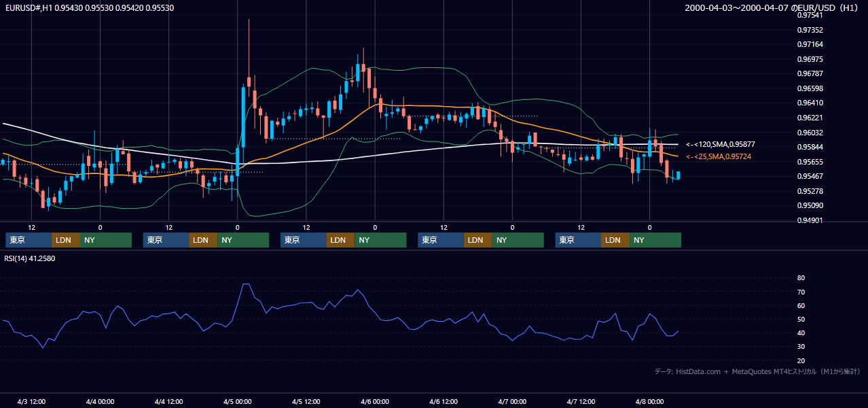868x408 pixels.
Task: Select the 4/5 12:00 time label
Action: pyautogui.click(x=306, y=401)
